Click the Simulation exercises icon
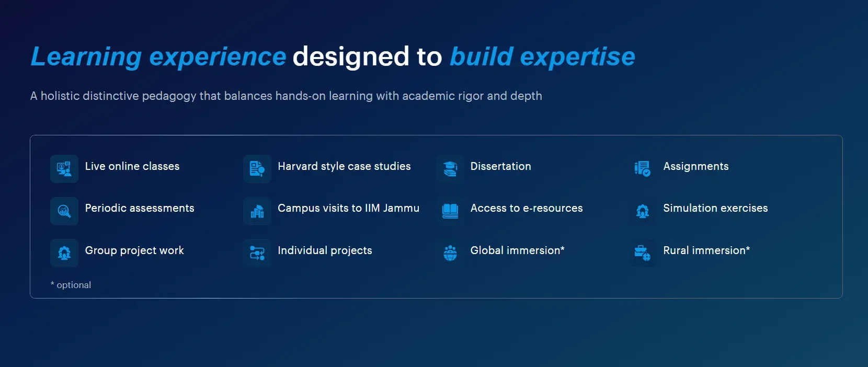Screen dimensions: 868x367 pos(643,211)
